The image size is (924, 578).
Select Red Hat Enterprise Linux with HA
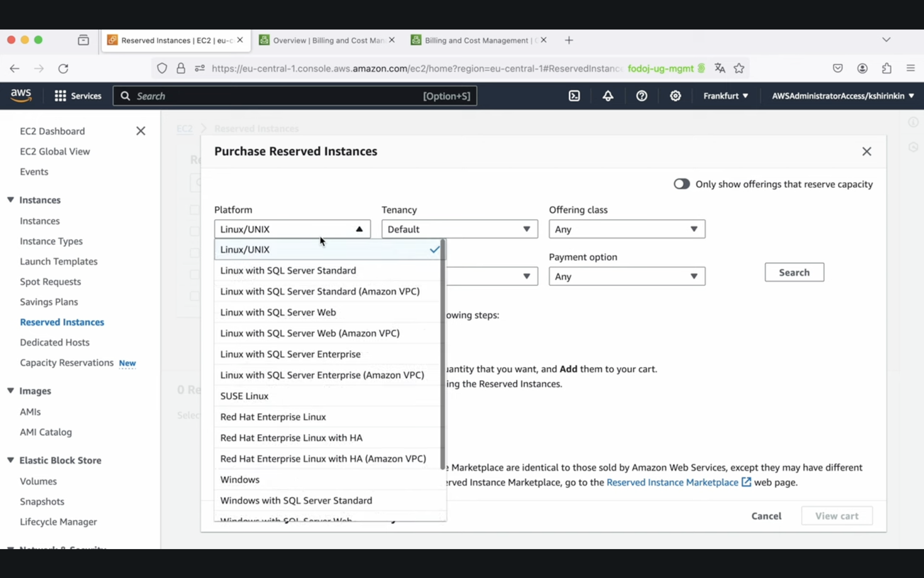[327, 438]
